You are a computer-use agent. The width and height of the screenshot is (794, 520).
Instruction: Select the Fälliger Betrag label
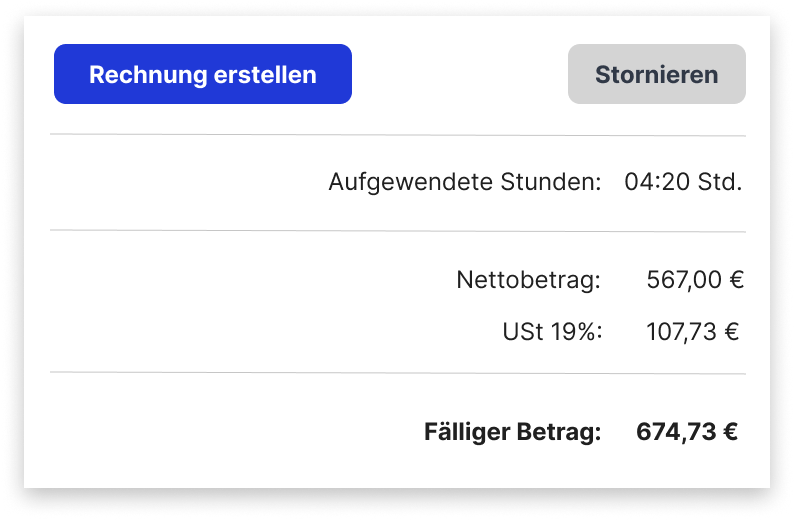513,432
